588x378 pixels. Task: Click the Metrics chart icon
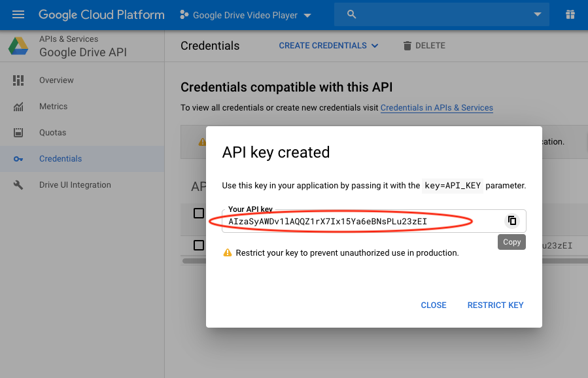click(18, 107)
